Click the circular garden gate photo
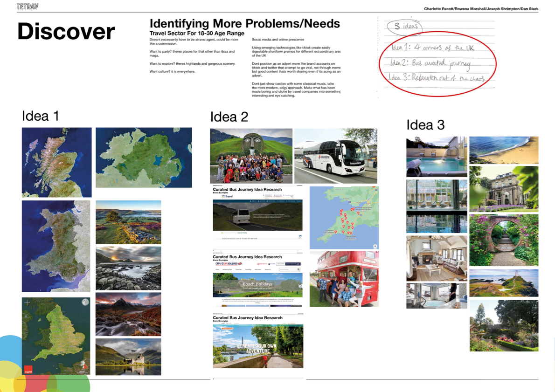Screen dimensions: 555x392 (504, 240)
